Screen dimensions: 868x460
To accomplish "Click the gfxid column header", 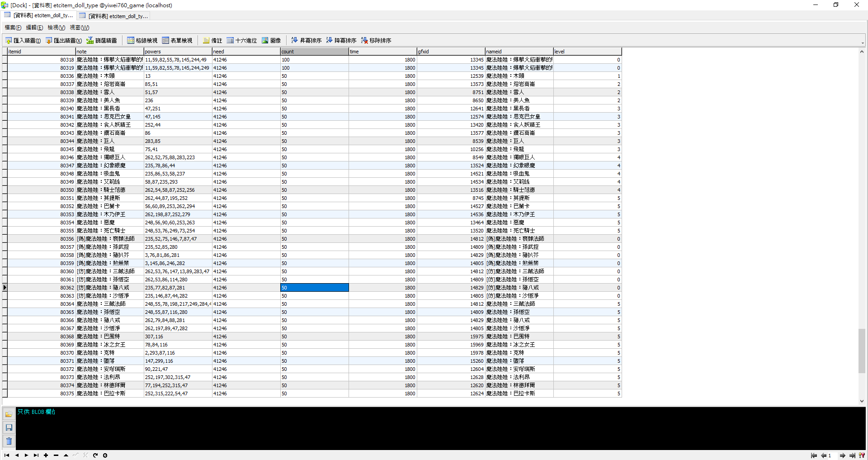I will point(451,52).
